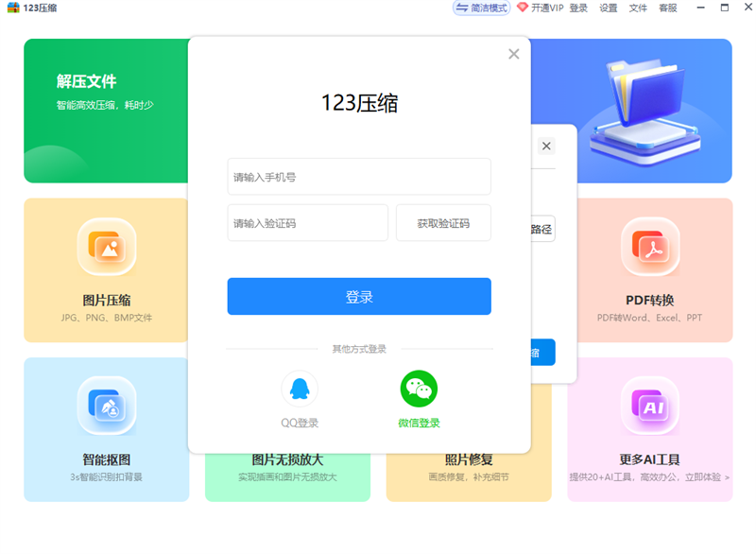The image size is (756, 554).
Task: Click the 路径 button in background dialog
Action: 542,229
